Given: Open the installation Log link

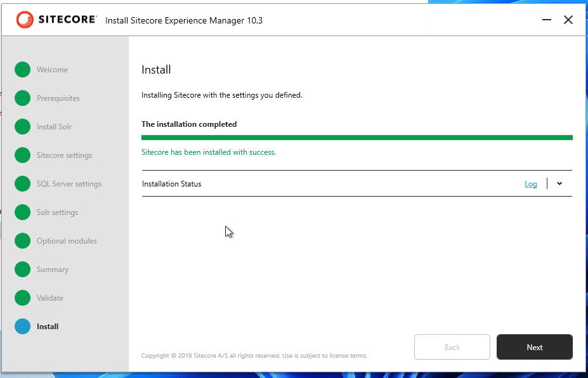Looking at the screenshot, I should pos(531,184).
